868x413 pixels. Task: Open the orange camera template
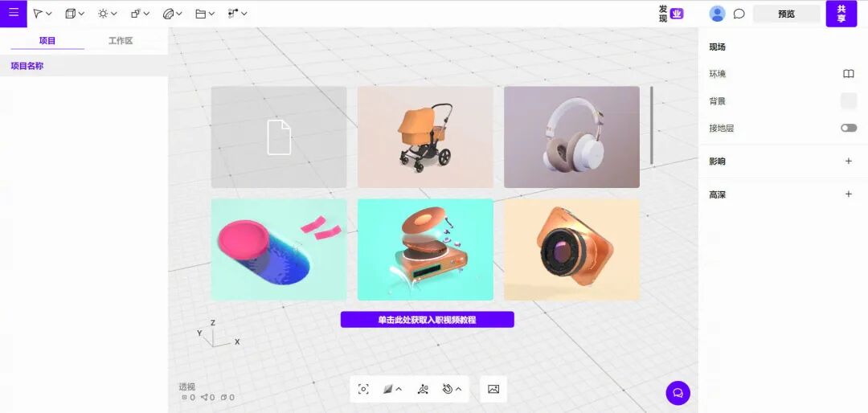click(x=572, y=250)
